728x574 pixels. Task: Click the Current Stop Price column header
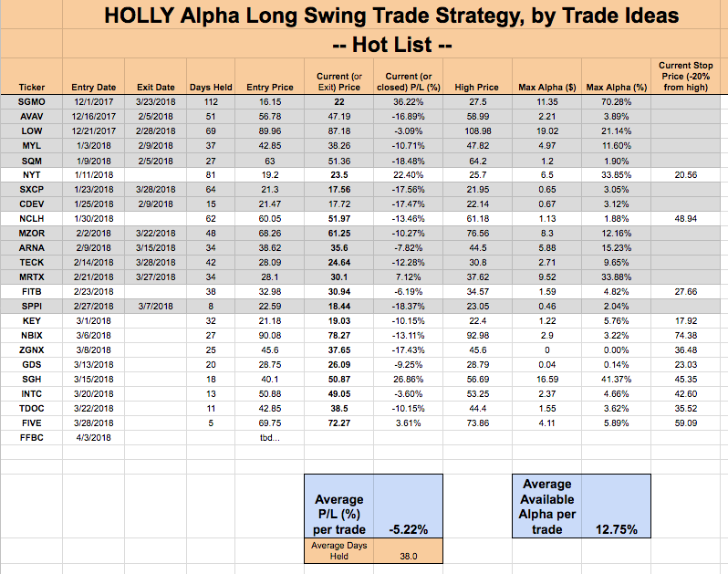[x=686, y=76]
